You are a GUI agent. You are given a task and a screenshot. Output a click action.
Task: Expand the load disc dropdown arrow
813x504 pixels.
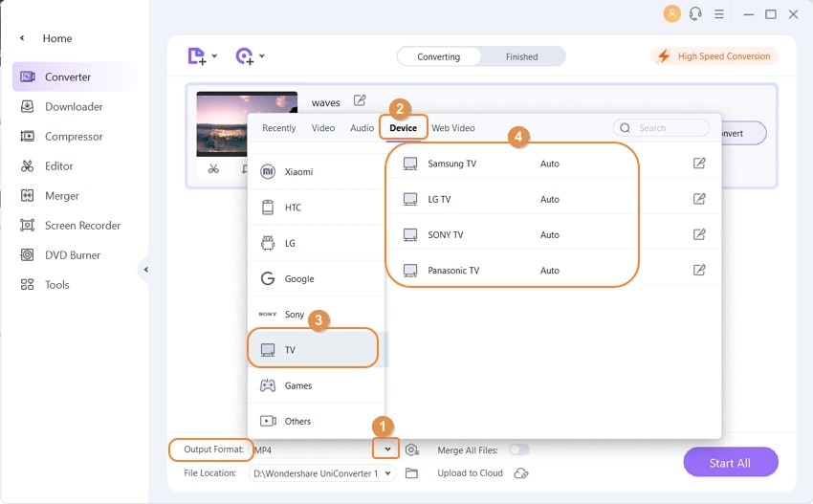[x=262, y=55]
